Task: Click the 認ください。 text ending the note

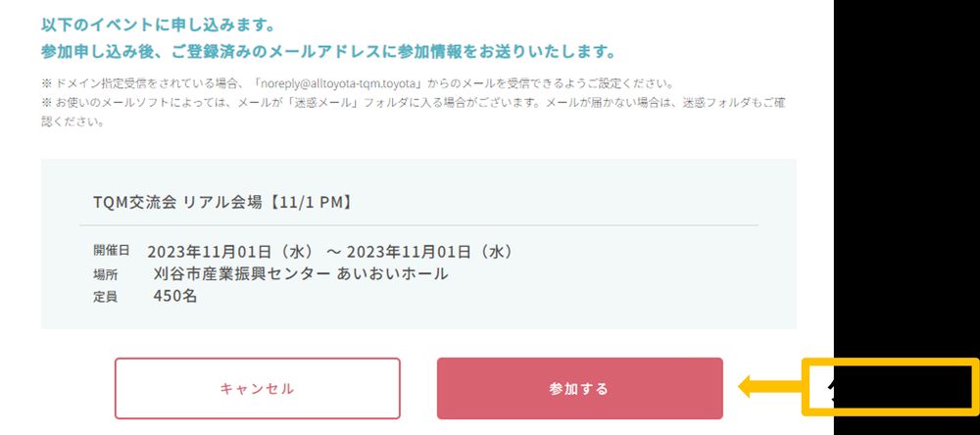Action: coord(72,122)
